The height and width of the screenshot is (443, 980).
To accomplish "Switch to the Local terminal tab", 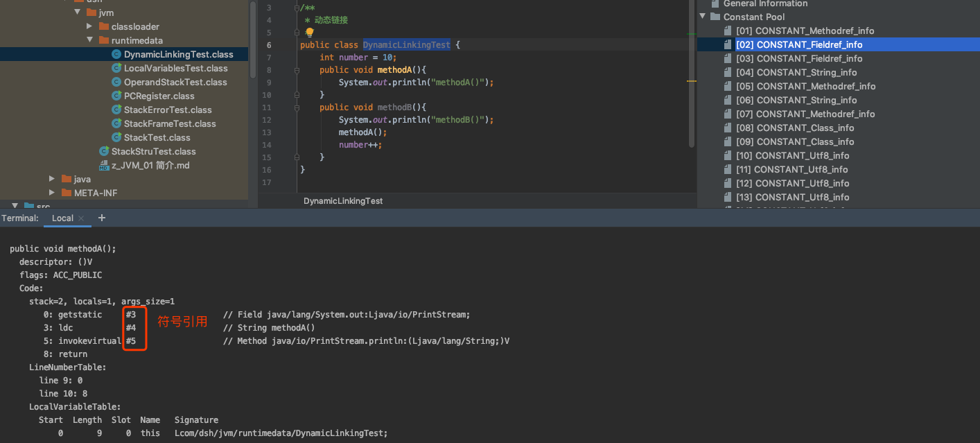I will pos(62,218).
